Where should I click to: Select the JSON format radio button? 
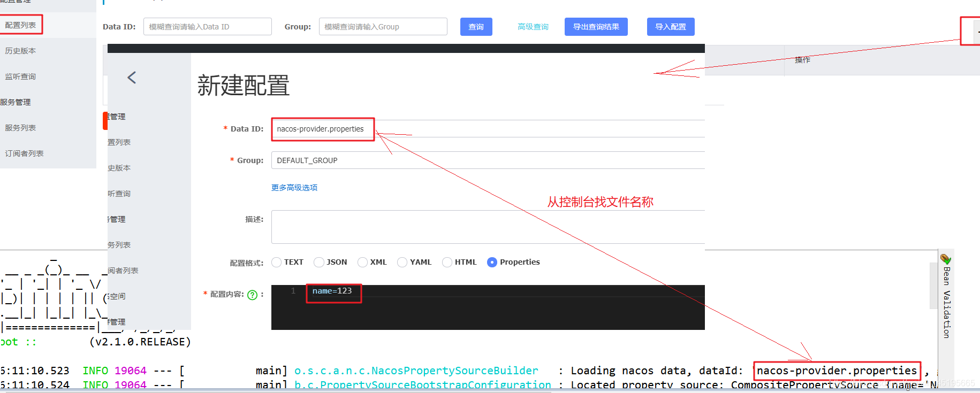319,262
